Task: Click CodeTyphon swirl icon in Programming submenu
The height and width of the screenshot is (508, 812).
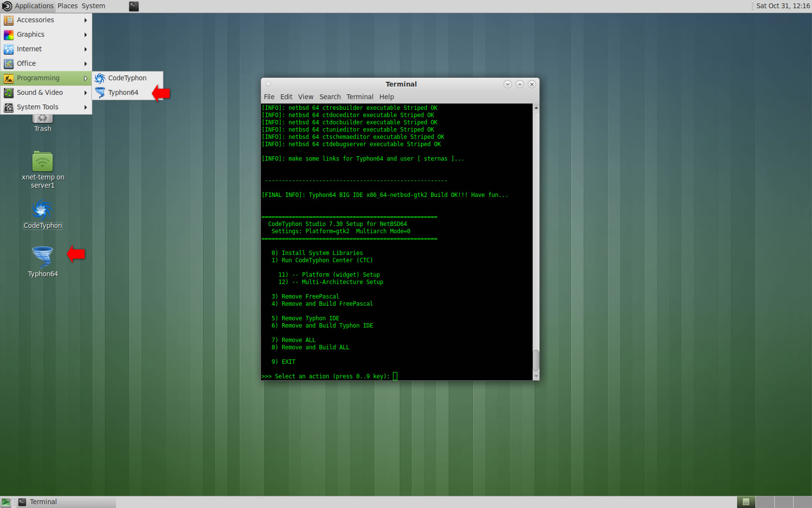Action: (x=100, y=78)
